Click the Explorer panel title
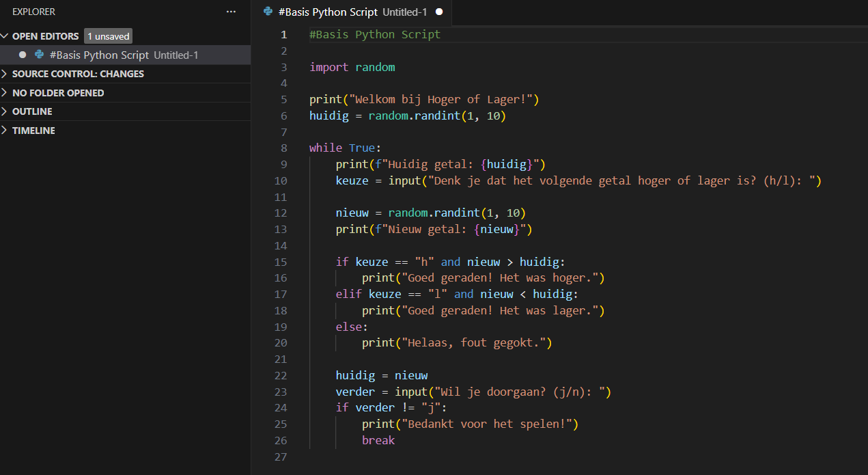The height and width of the screenshot is (475, 868). point(34,12)
